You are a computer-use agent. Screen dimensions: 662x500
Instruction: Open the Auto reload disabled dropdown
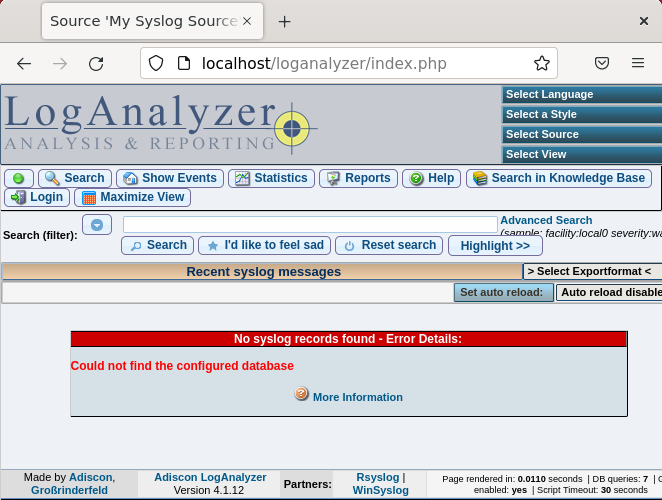click(609, 292)
